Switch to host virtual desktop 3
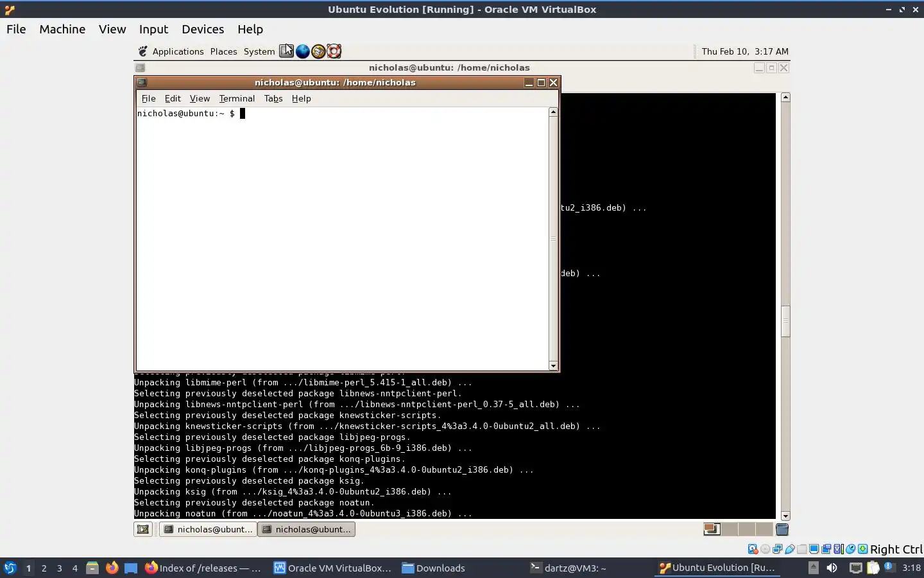The image size is (924, 578). (60, 568)
